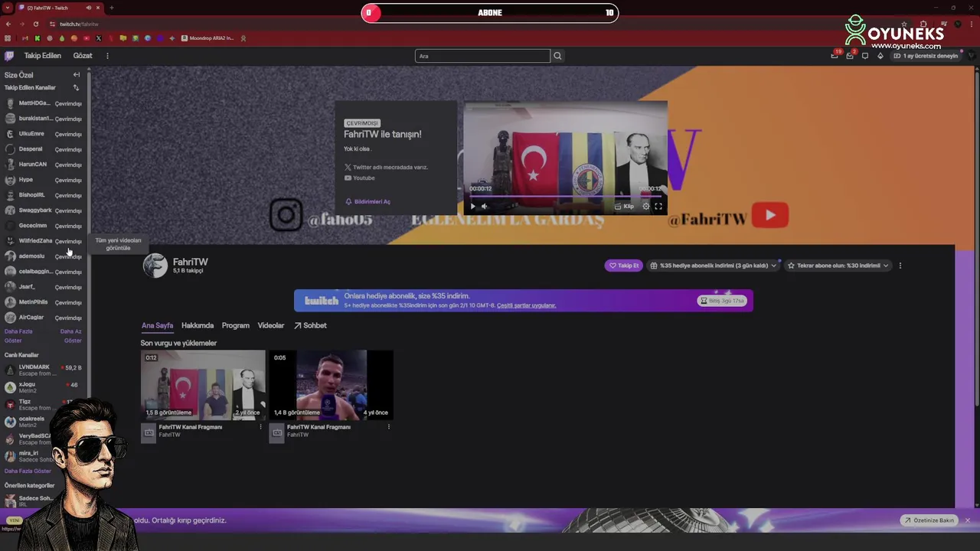The width and height of the screenshot is (980, 551).
Task: Create a clip with Klip button
Action: coord(624,206)
